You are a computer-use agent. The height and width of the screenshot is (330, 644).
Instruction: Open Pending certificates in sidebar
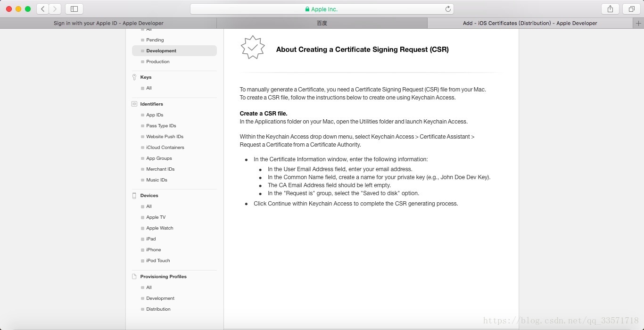click(155, 40)
